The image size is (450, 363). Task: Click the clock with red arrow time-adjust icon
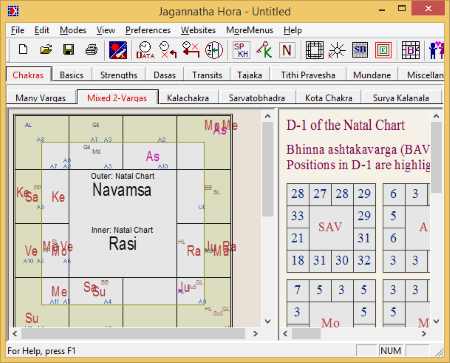pyautogui.click(x=191, y=50)
